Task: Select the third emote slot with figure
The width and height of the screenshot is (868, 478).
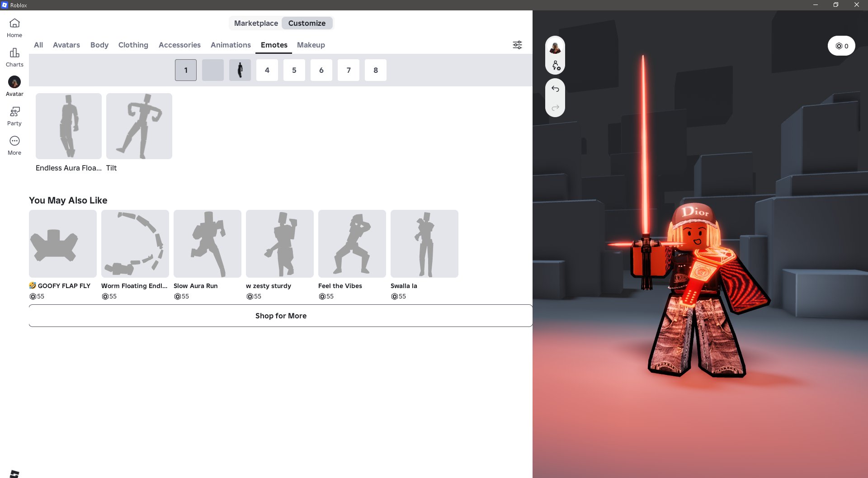Action: 240,70
